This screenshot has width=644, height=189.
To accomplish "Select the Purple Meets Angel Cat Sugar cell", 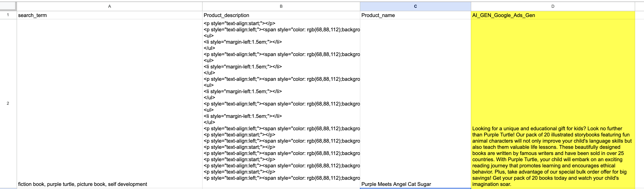I will [x=416, y=104].
